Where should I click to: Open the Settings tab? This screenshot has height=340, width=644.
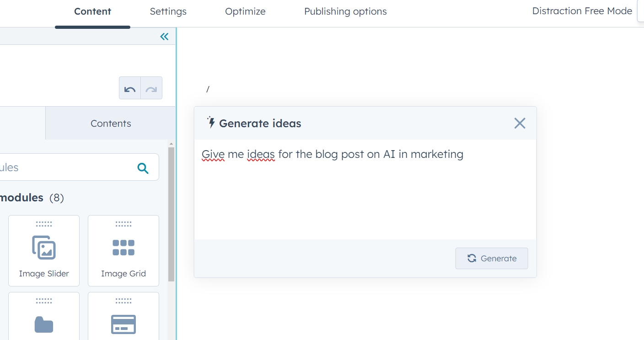168,11
